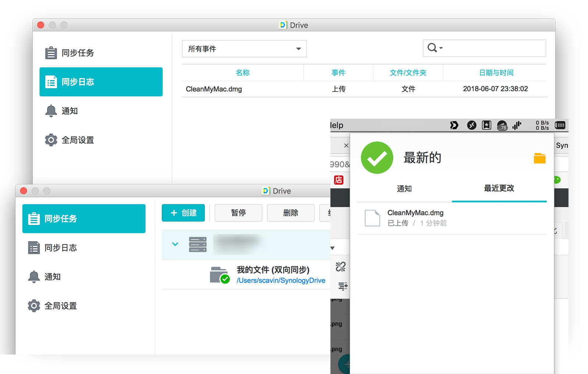Screen dimensions: 588x374
Task: Switch to the 最近更改 tab in popup
Action: [x=499, y=188]
